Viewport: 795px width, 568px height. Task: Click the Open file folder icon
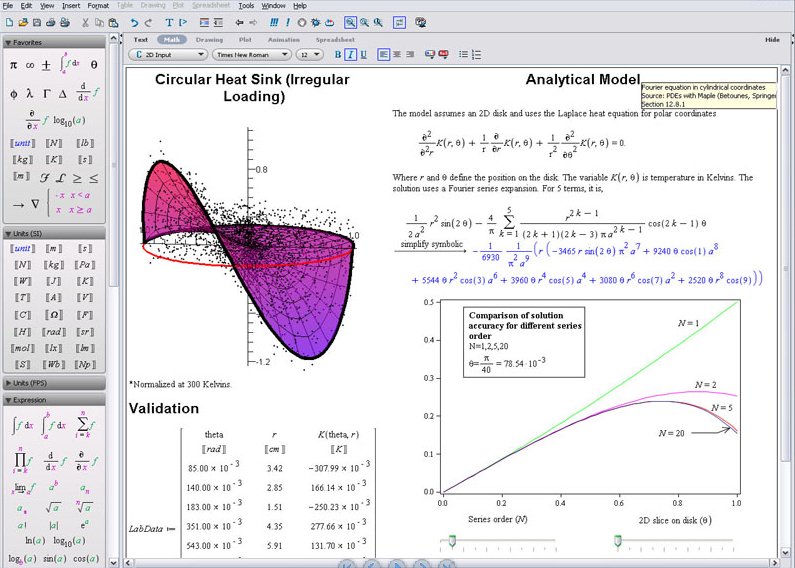[x=22, y=21]
